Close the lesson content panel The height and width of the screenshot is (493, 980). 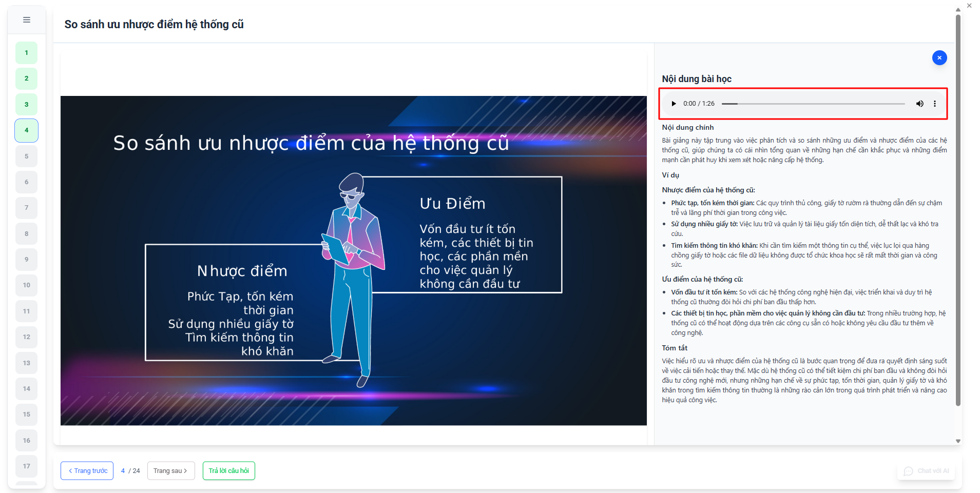pyautogui.click(x=939, y=58)
